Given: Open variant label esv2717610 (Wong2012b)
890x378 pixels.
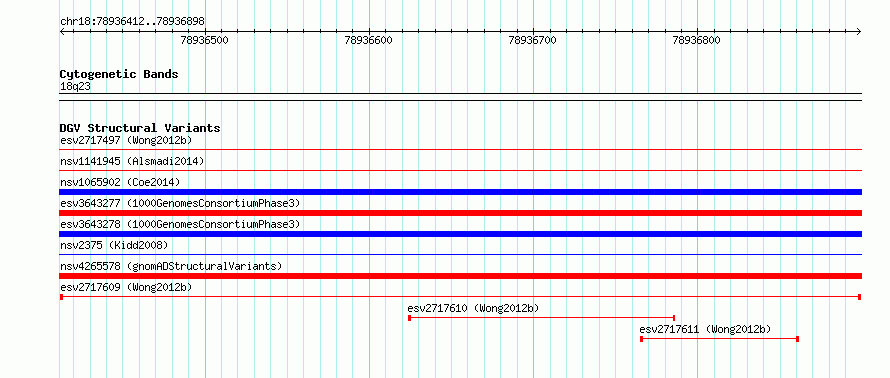Looking at the screenshot, I should click(x=473, y=308).
